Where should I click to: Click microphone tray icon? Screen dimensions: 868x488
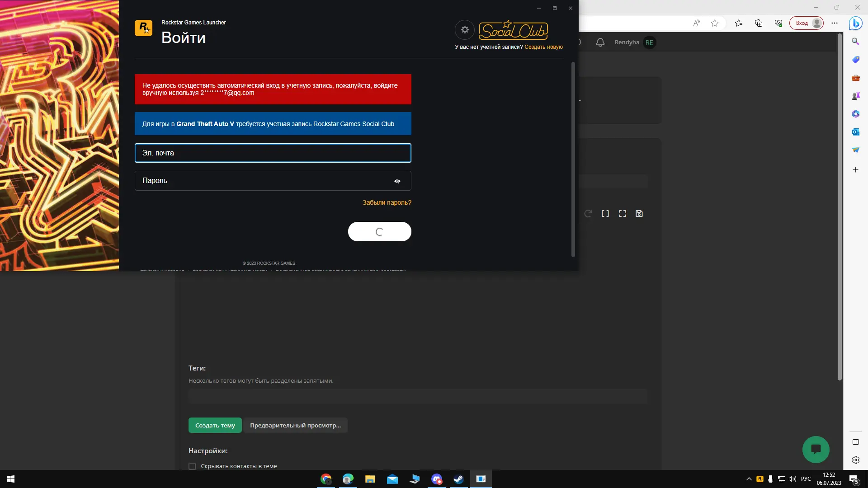(x=770, y=479)
